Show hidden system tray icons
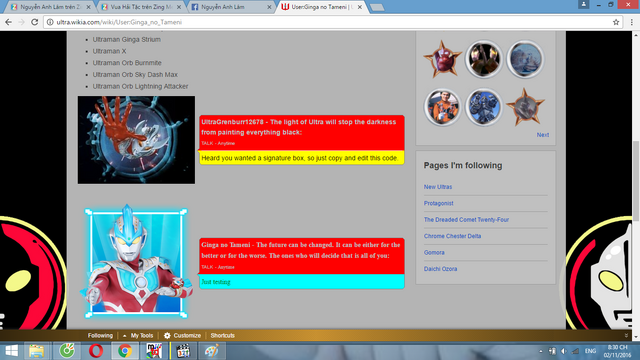 pyautogui.click(x=541, y=351)
